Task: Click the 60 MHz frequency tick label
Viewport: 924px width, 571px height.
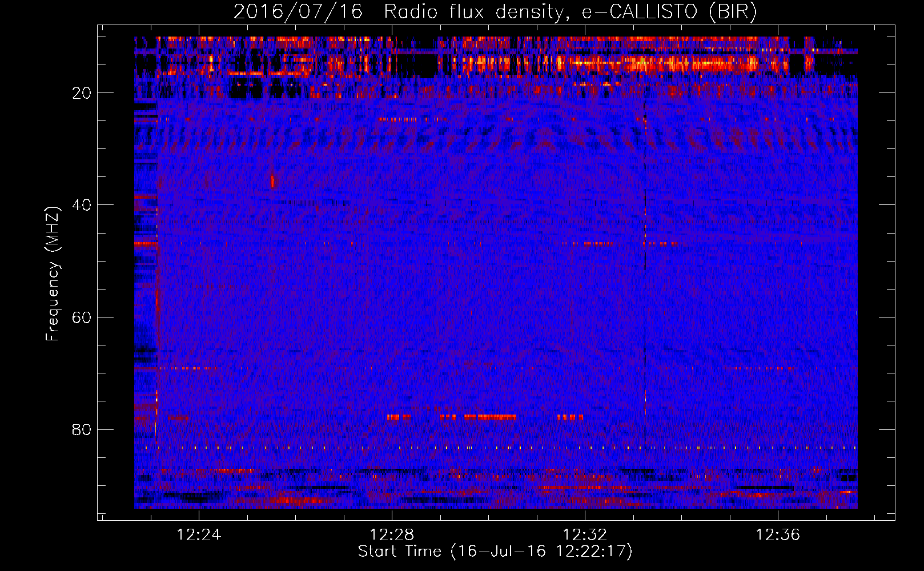Action: tap(82, 317)
